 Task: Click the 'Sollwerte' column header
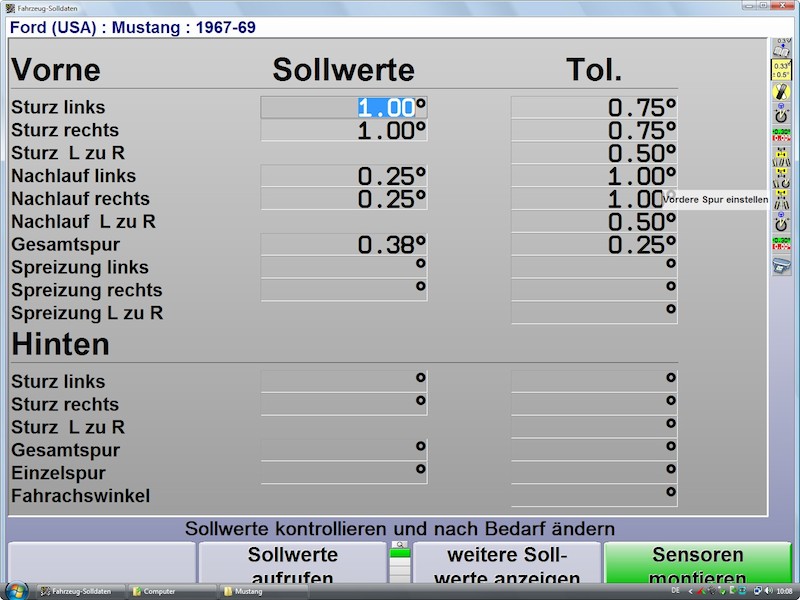point(343,69)
